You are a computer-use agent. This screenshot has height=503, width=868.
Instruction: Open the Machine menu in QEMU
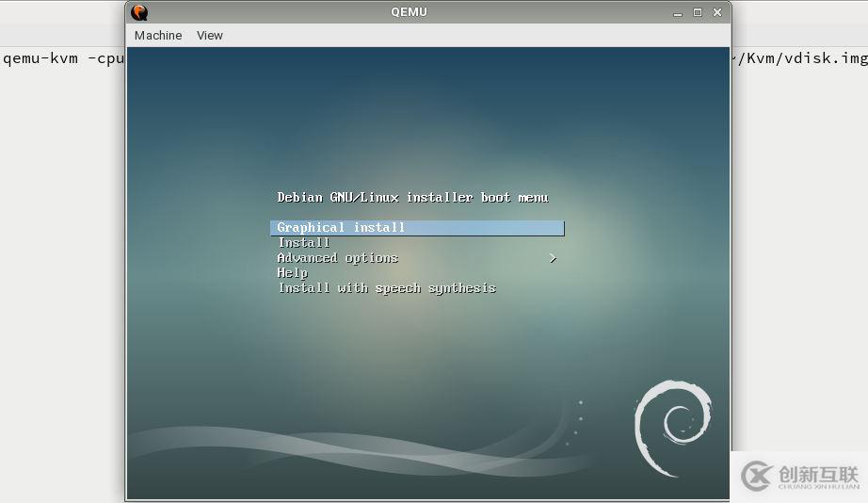(x=158, y=36)
